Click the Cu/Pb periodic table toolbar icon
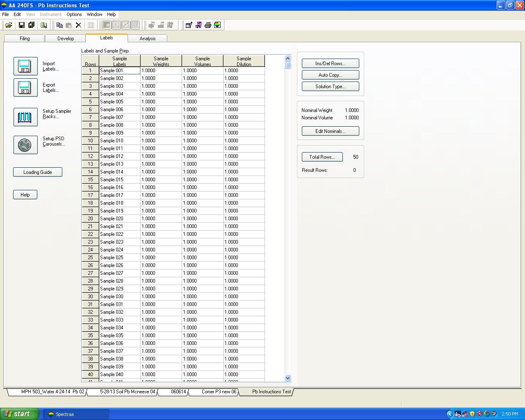 coord(199,25)
